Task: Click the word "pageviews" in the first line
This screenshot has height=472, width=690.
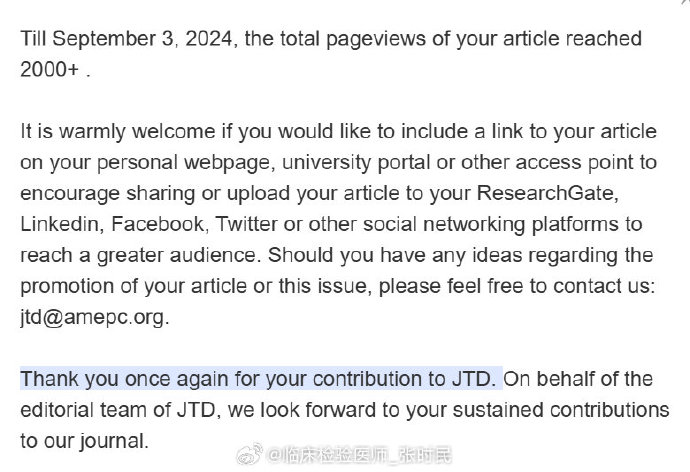Action: tap(376, 40)
